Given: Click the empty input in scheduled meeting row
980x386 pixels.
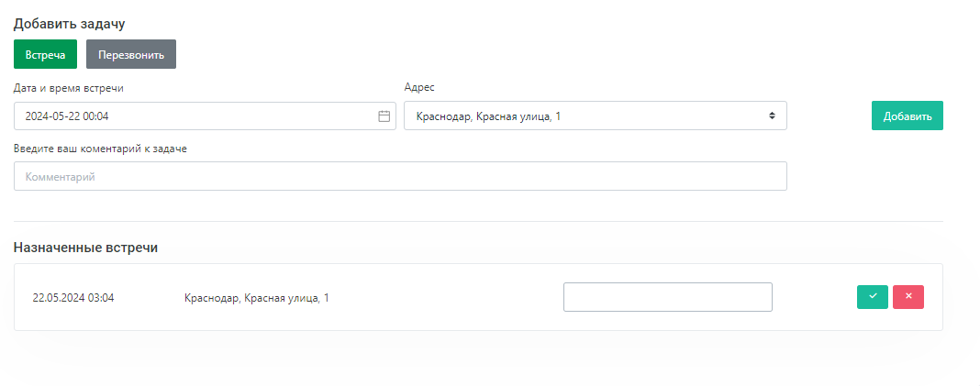Looking at the screenshot, I should click(667, 297).
